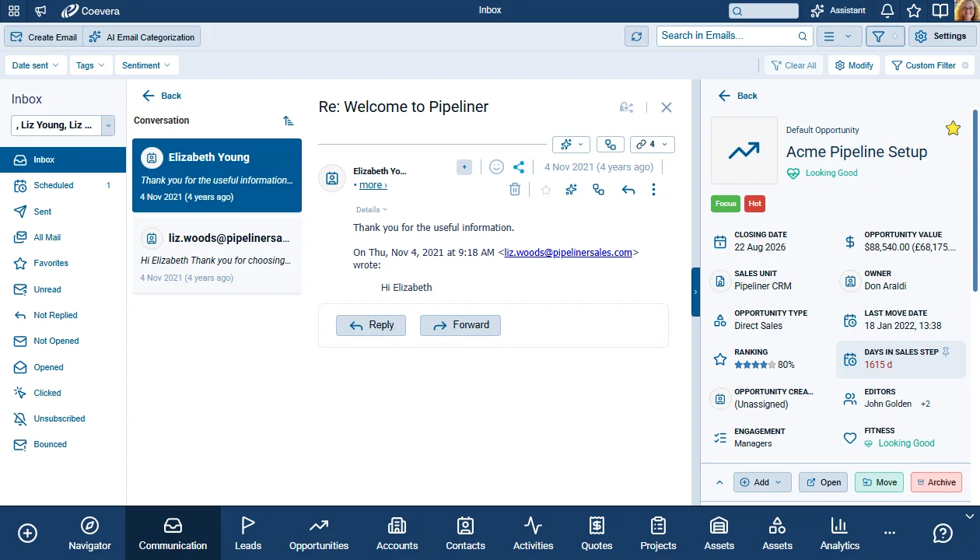Image resolution: width=980 pixels, height=560 pixels.
Task: Go Back in the opportunity panel
Action: tap(737, 96)
